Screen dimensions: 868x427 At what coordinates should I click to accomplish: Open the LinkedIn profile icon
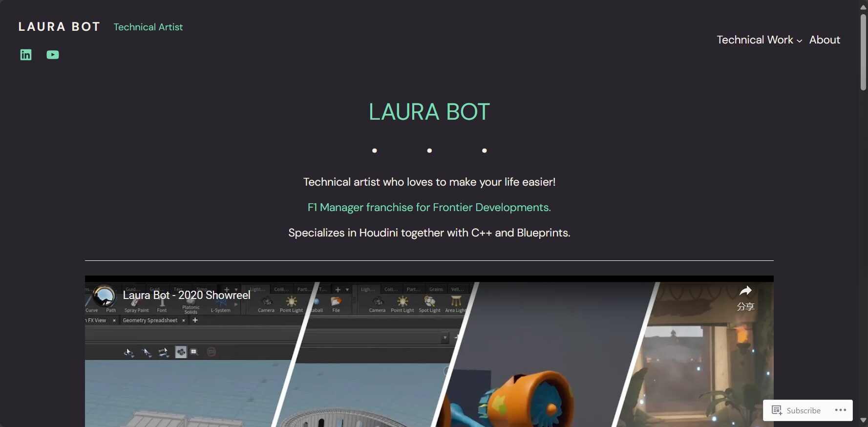26,55
